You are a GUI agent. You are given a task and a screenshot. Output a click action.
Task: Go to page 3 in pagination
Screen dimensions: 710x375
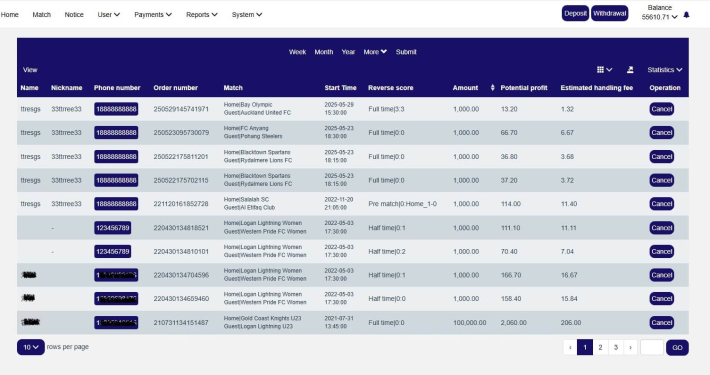pyautogui.click(x=616, y=347)
